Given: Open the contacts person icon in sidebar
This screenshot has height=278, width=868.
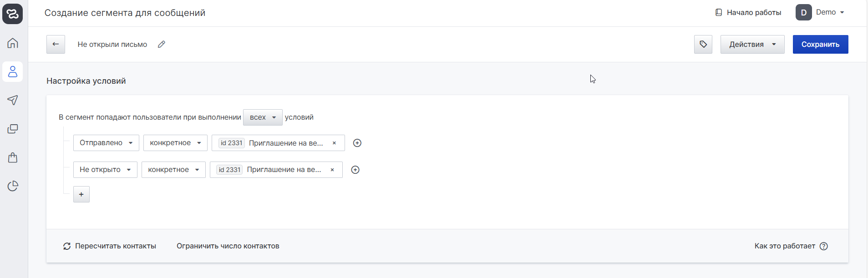Looking at the screenshot, I should click(13, 72).
